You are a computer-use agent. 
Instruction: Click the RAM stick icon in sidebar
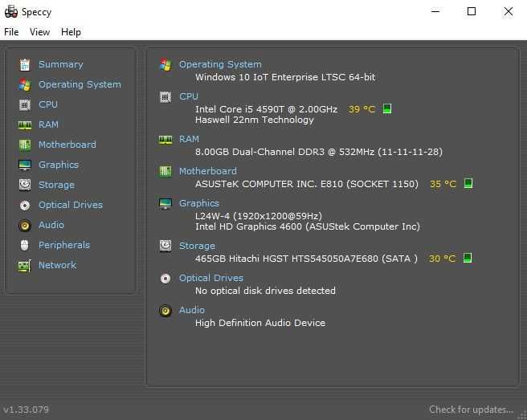[25, 125]
